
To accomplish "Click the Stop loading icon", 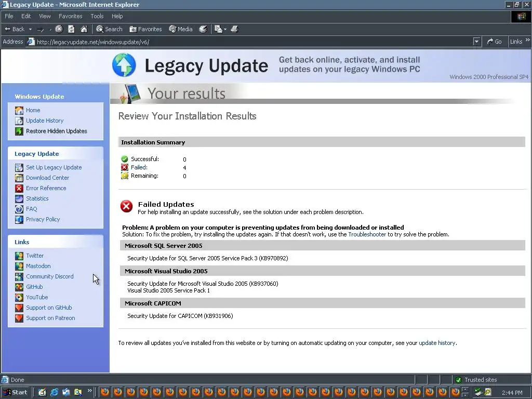I will pyautogui.click(x=59, y=29).
